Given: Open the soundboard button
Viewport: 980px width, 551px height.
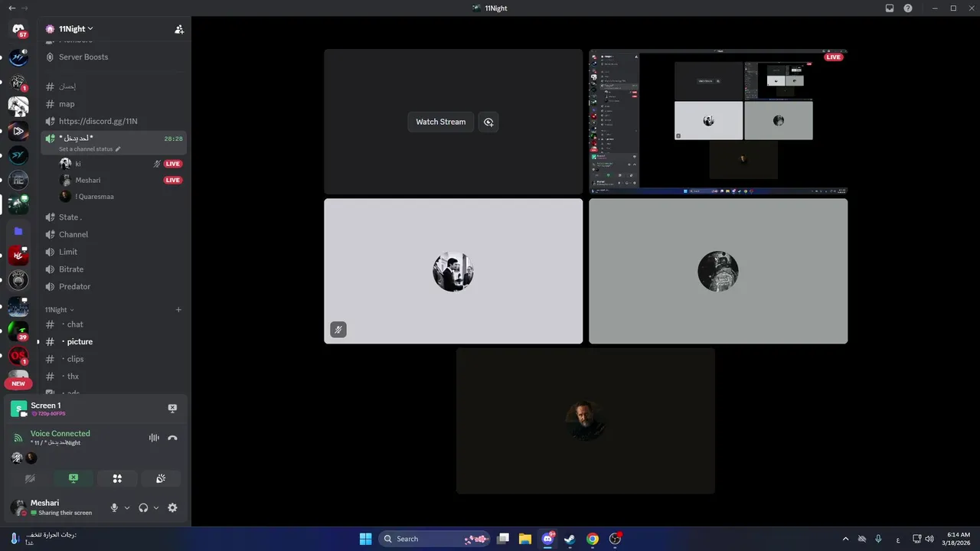Looking at the screenshot, I should [161, 478].
